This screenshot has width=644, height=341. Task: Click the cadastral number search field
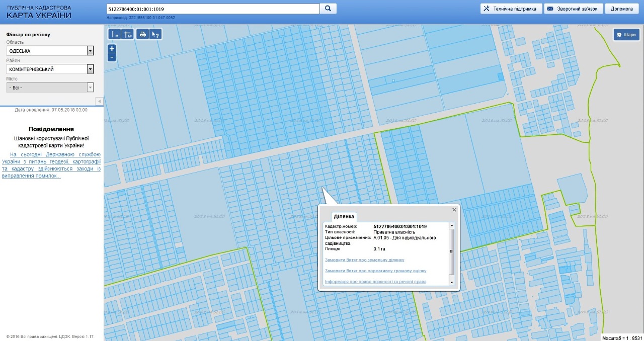point(213,9)
